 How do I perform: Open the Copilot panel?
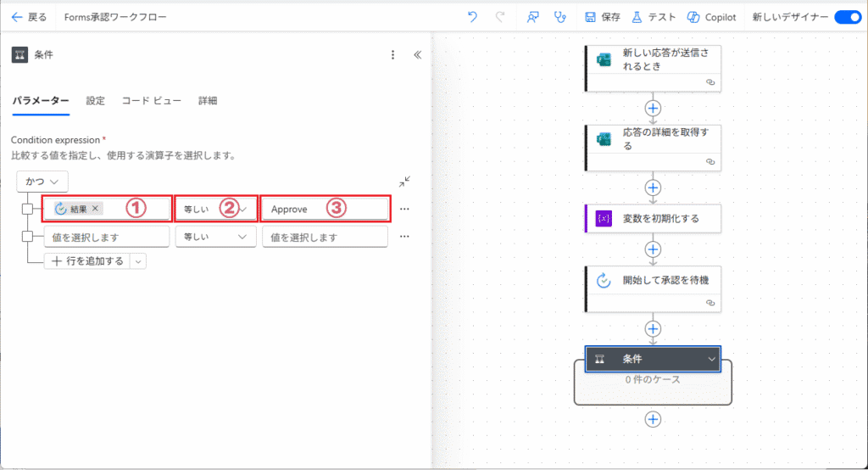click(x=712, y=17)
